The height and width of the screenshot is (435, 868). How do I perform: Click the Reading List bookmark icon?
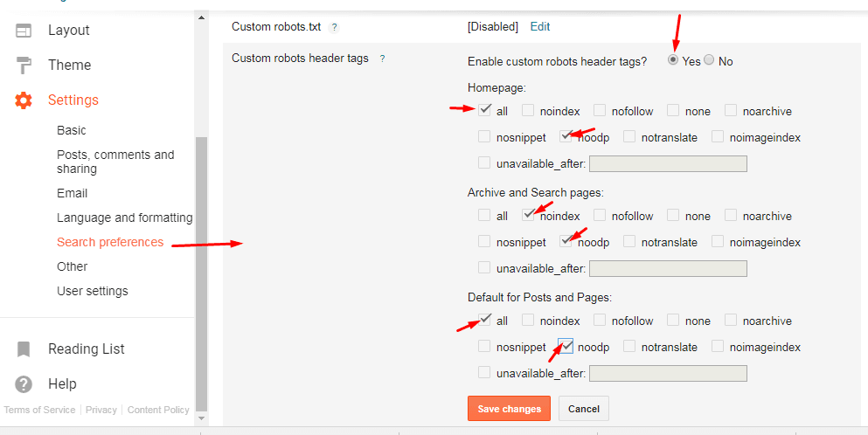pos(24,349)
